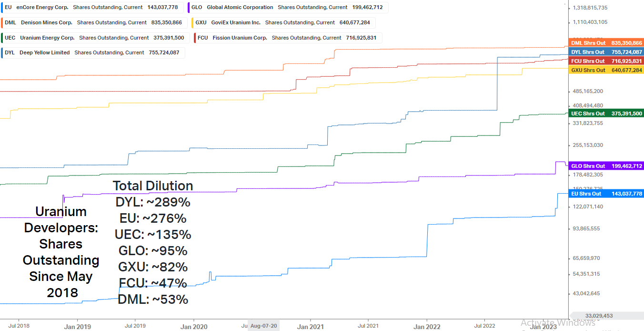Click the Jan 2022 label on time axis
Screen dimensions: 644x331
(426, 327)
